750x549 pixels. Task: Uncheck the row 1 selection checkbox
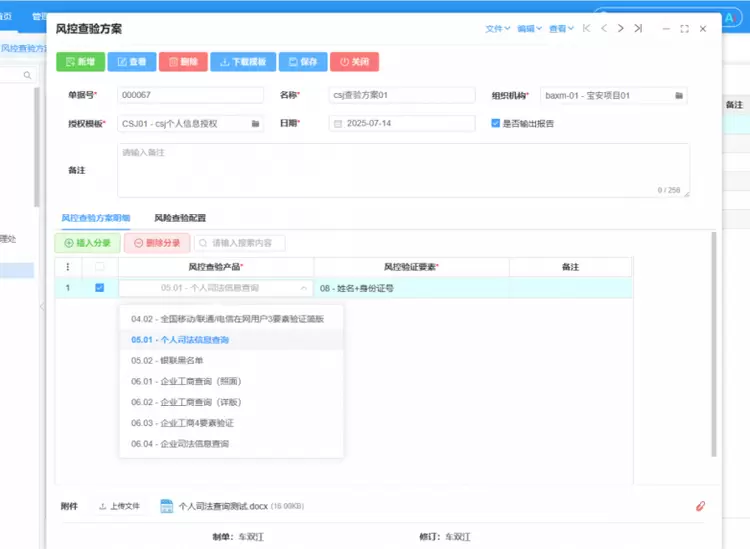point(98,288)
